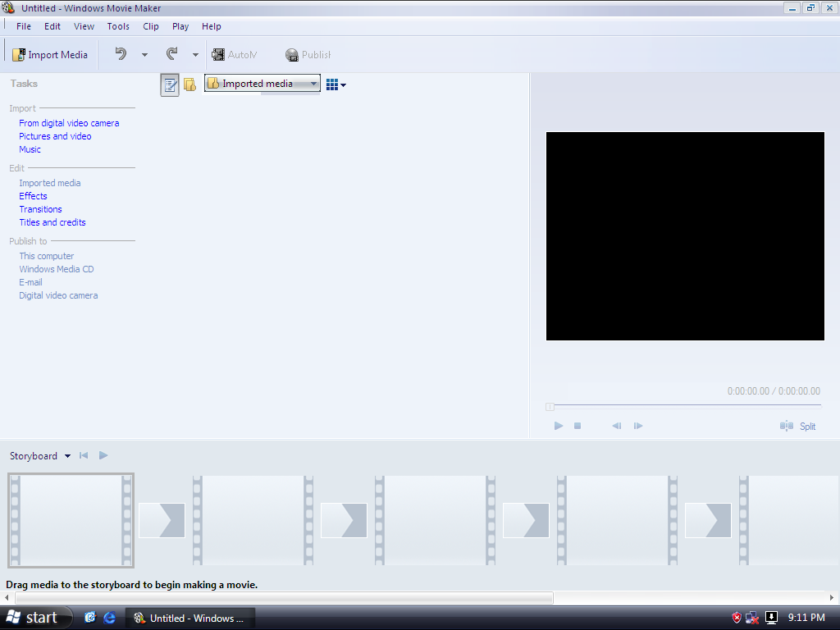840x630 pixels.
Task: Click the preview seek bar slider
Action: click(x=550, y=407)
